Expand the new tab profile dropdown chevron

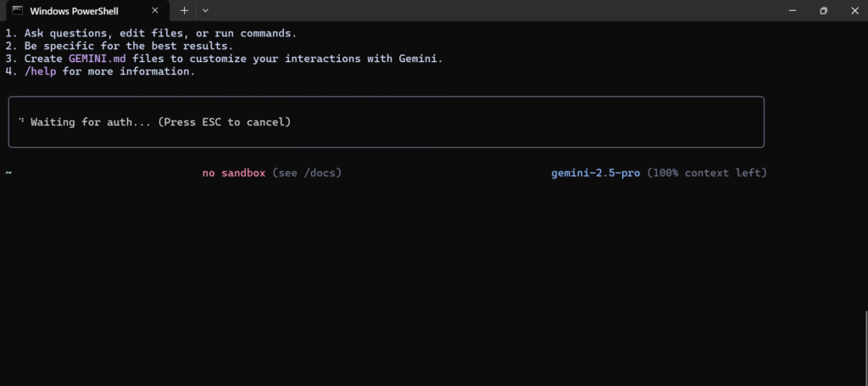(x=205, y=10)
